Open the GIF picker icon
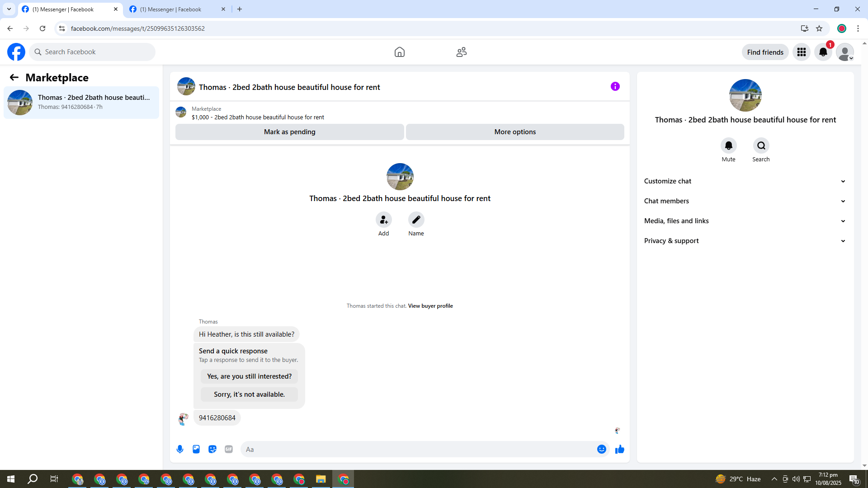The height and width of the screenshot is (488, 868). [229, 449]
